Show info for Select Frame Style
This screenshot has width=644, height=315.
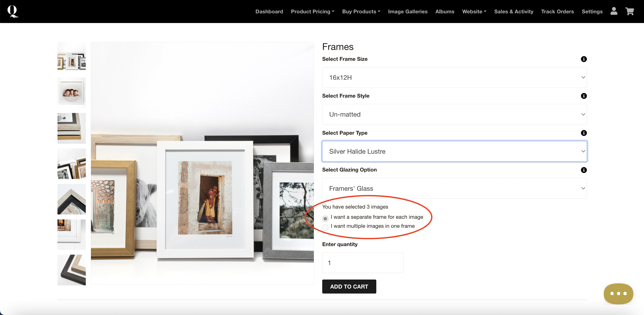584,96
